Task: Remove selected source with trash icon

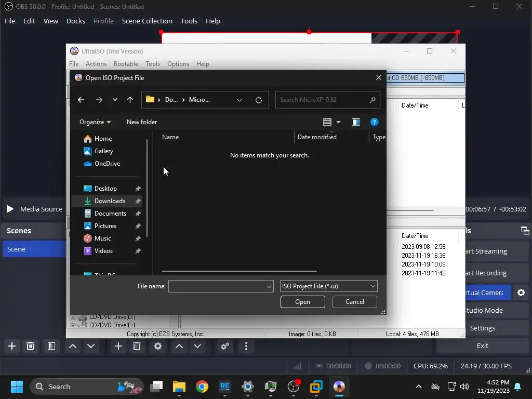Action: (x=137, y=347)
